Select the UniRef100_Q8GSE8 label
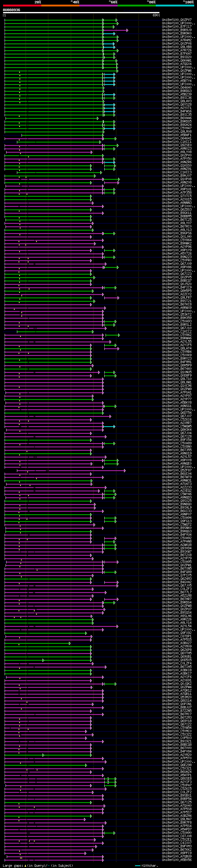The height and width of the screenshot is (868, 197). click(x=177, y=778)
